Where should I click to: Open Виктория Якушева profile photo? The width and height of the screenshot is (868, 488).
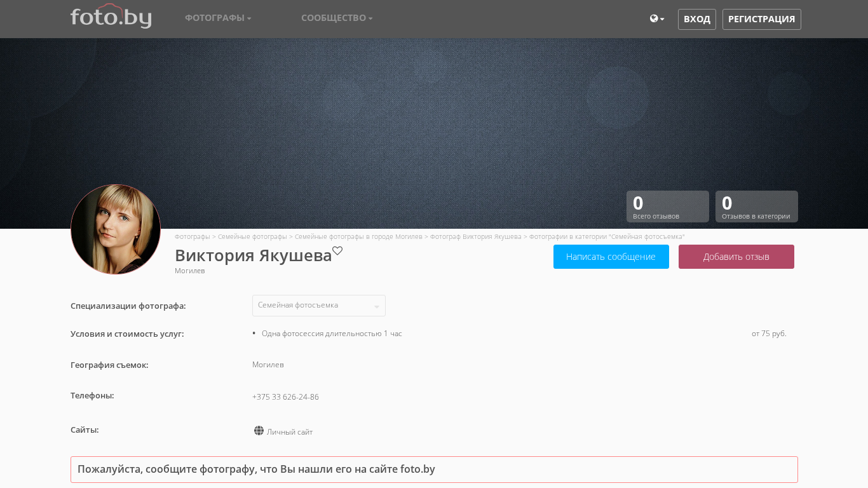(116, 229)
